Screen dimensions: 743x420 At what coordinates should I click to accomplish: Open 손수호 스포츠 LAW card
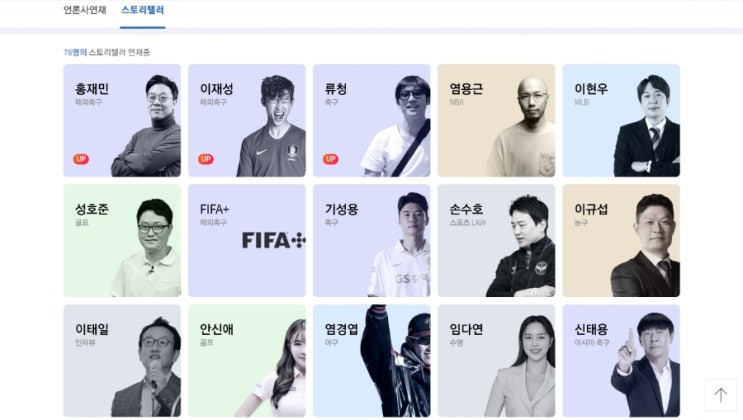click(496, 241)
